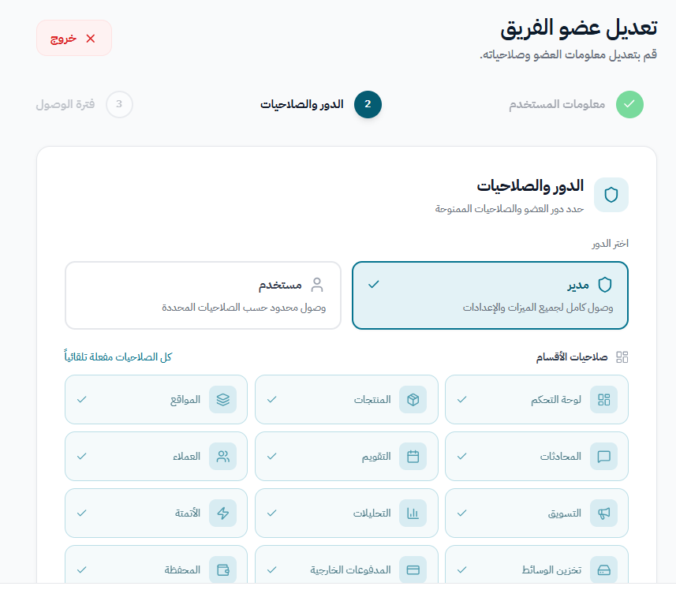Toggle التسويق permission

click(x=536, y=513)
